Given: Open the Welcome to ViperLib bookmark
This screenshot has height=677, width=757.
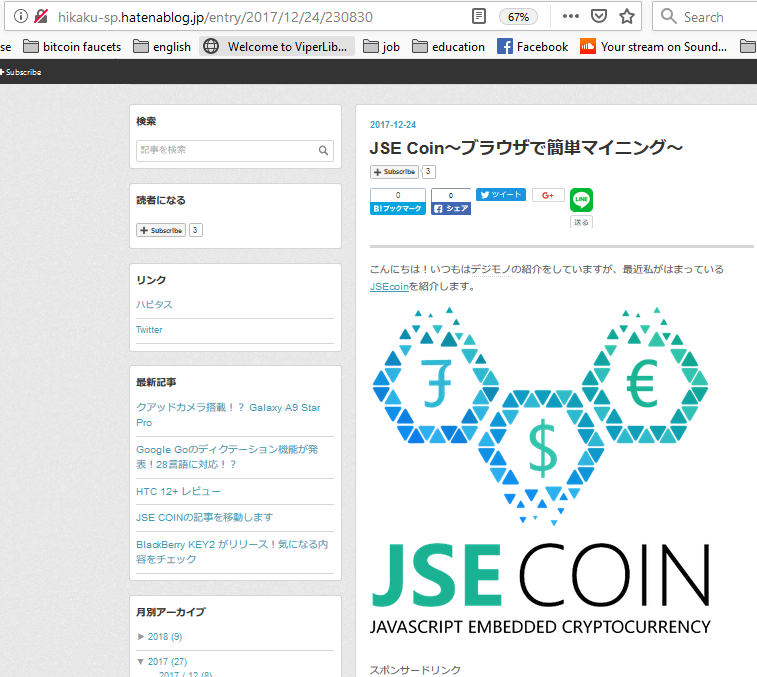Looking at the screenshot, I should coord(278,47).
